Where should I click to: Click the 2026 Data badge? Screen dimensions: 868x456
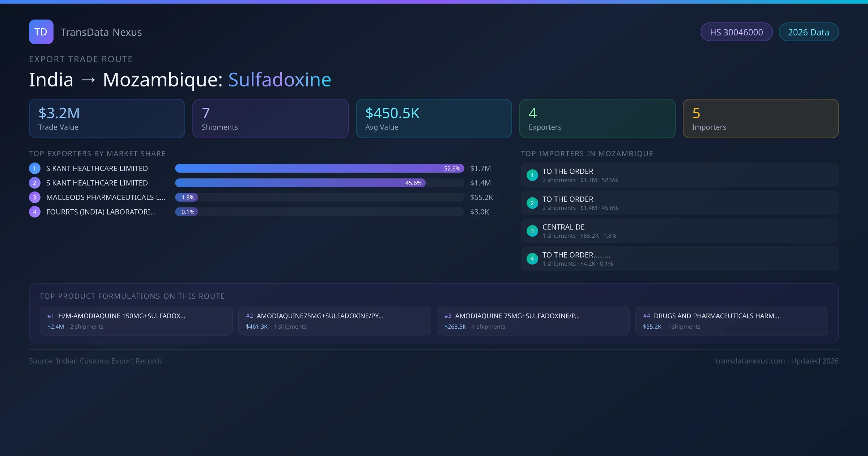pos(808,32)
